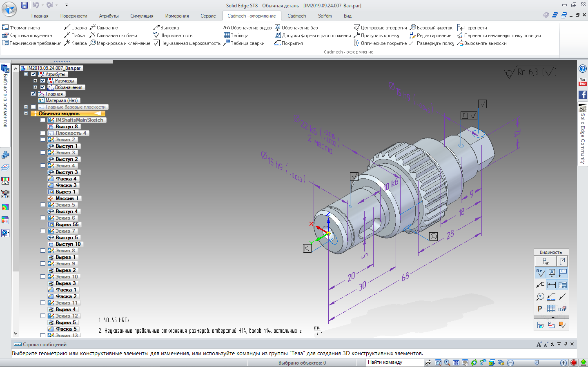Enable the Эскиз 5 checkbox

pyautogui.click(x=42, y=205)
